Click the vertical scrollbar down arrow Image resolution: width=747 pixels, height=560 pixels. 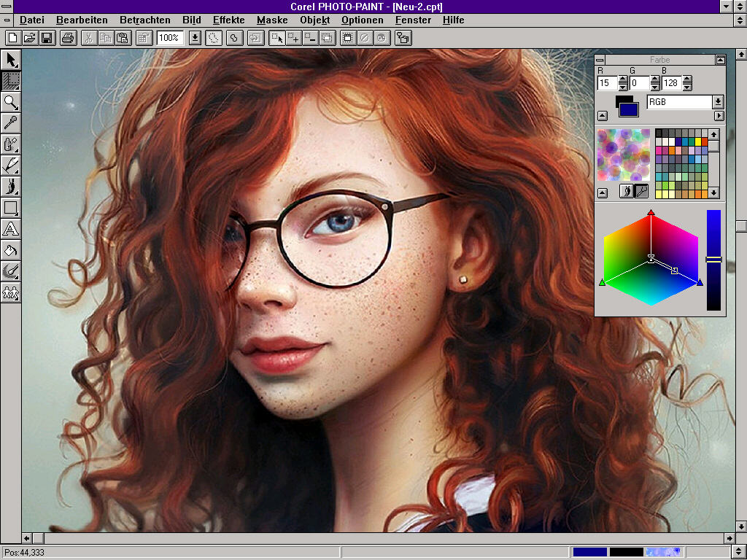741,526
